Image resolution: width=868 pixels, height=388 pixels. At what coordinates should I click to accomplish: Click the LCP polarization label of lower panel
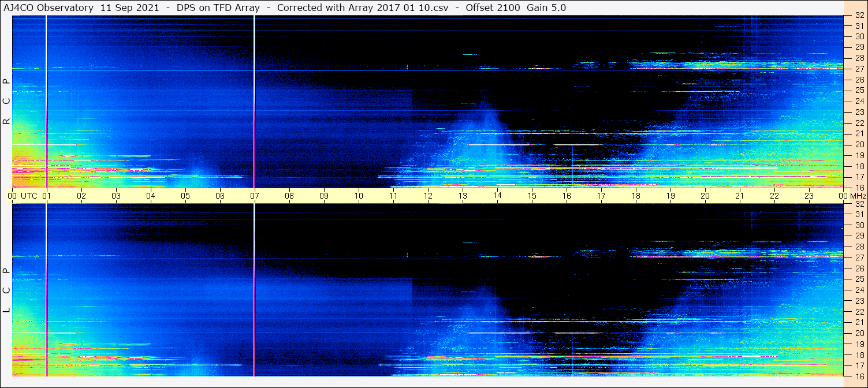pos(6,290)
